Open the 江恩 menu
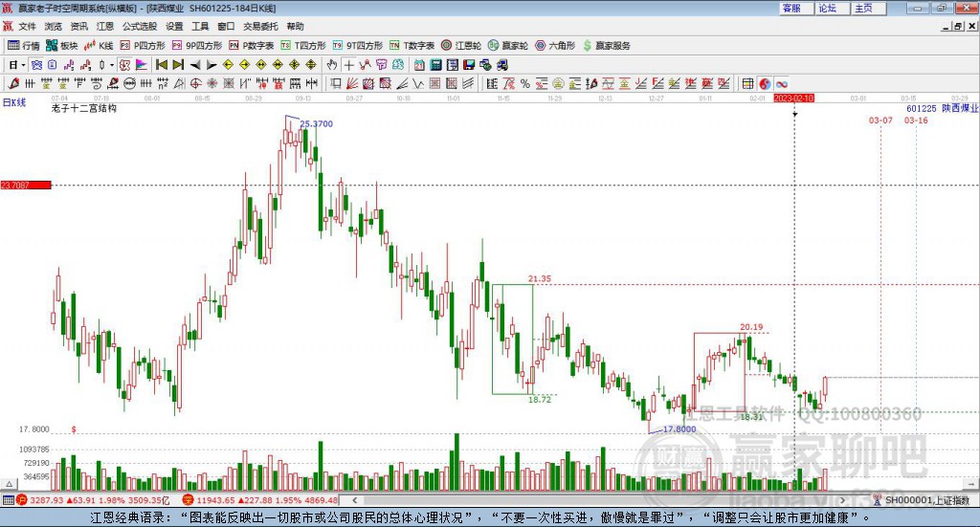 [105, 26]
